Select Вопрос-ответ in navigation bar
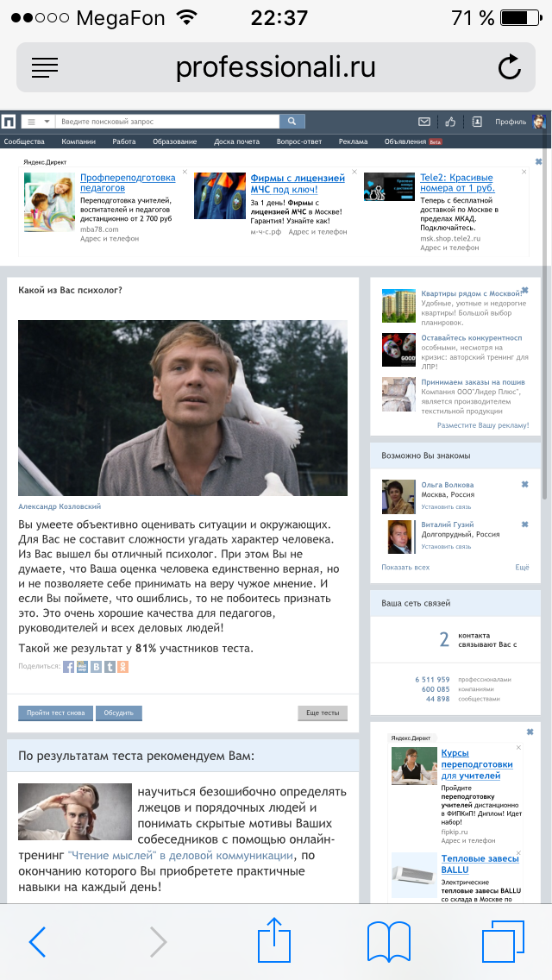Image resolution: width=552 pixels, height=980 pixels. tap(298, 141)
